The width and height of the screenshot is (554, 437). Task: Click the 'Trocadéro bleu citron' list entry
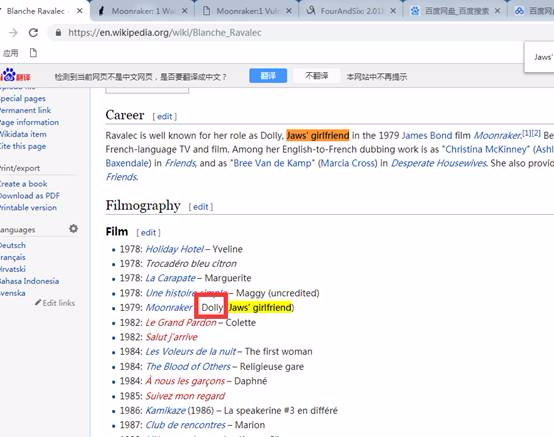(191, 264)
